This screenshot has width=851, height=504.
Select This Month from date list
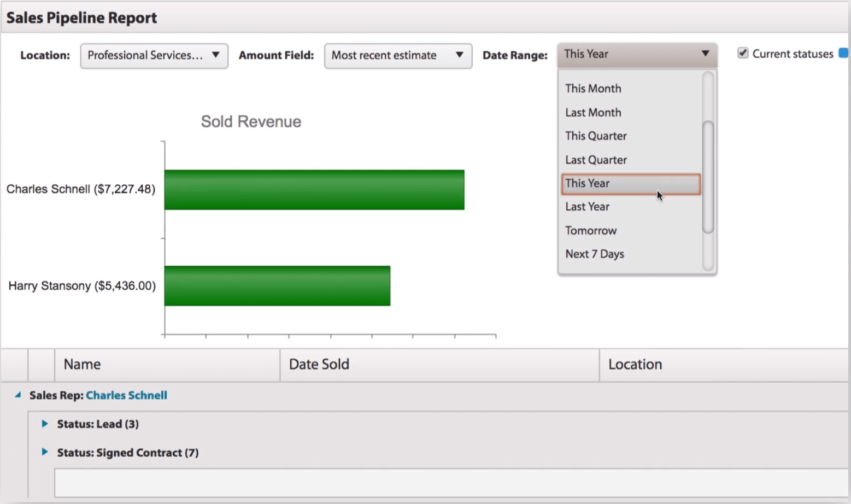[593, 89]
